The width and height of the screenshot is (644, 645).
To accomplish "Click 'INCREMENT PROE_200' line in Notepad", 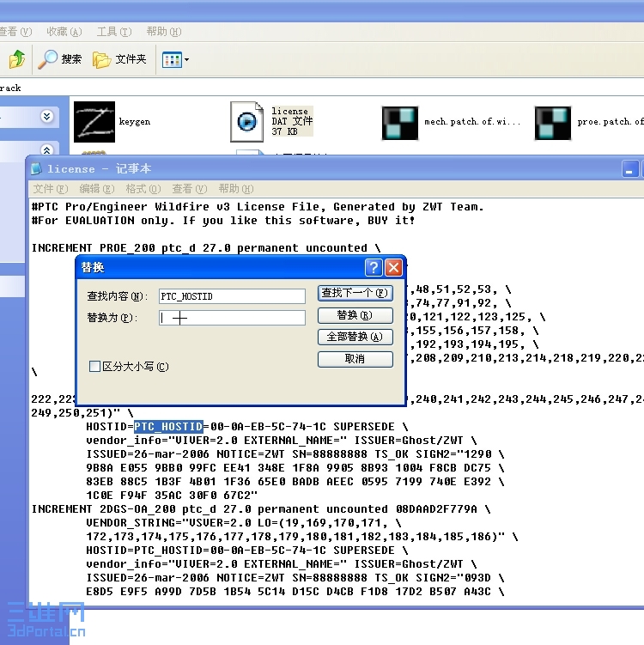I will (206, 248).
